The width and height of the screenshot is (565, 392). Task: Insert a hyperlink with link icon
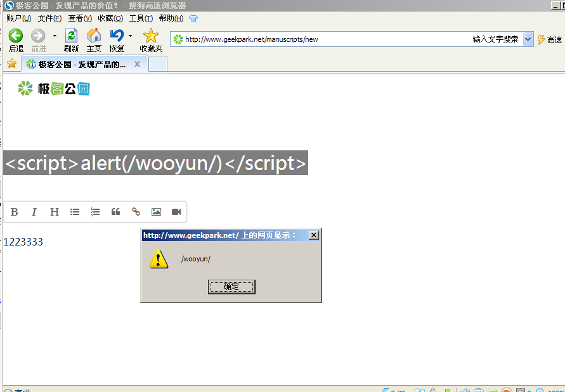click(x=136, y=212)
